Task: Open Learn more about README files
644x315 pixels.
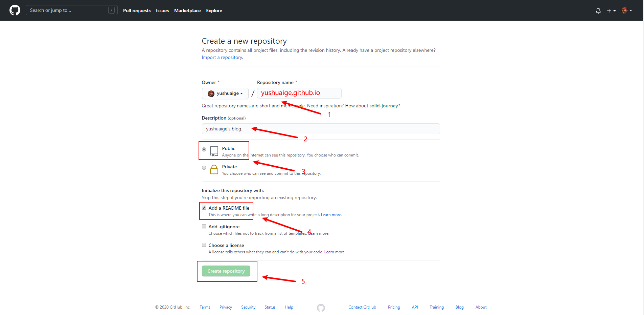Action: (x=331, y=215)
